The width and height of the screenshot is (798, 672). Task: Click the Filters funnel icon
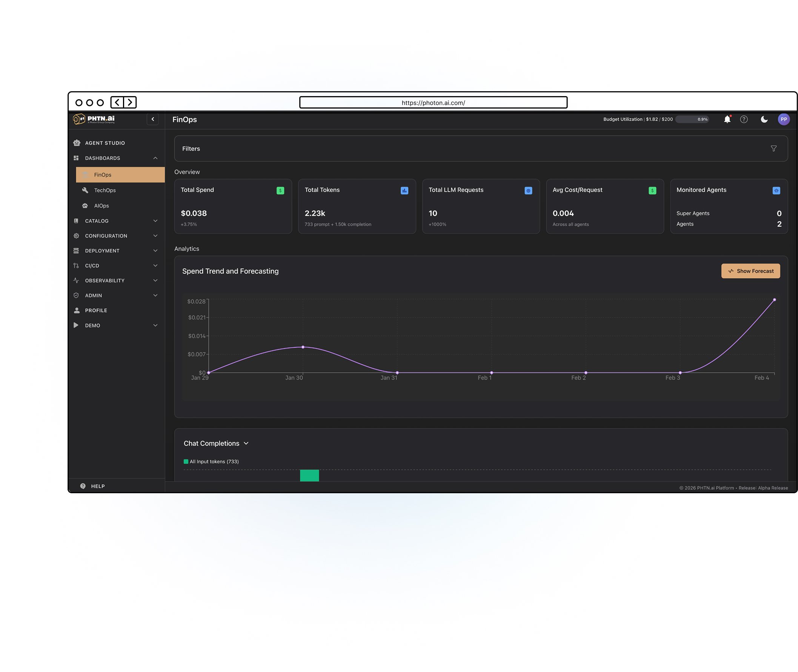[773, 149]
